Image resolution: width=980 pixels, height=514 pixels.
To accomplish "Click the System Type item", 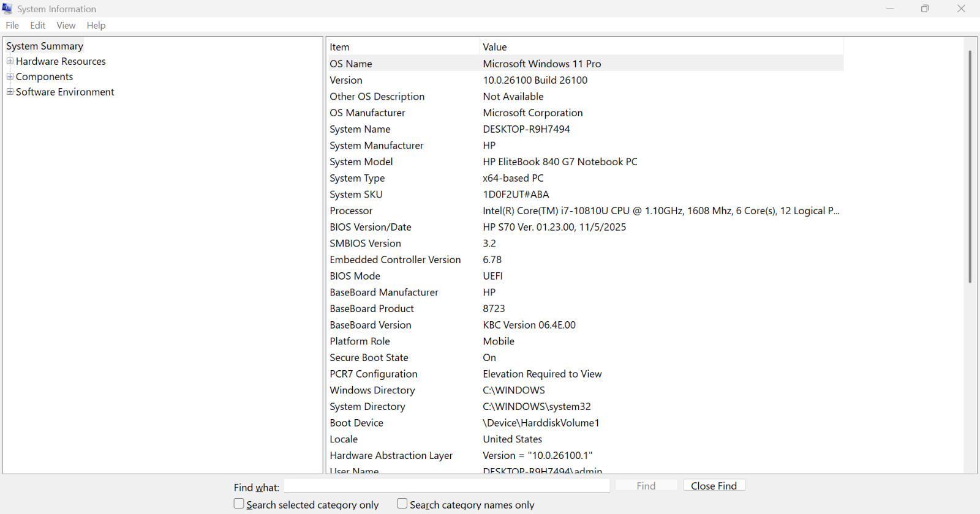I will [357, 178].
